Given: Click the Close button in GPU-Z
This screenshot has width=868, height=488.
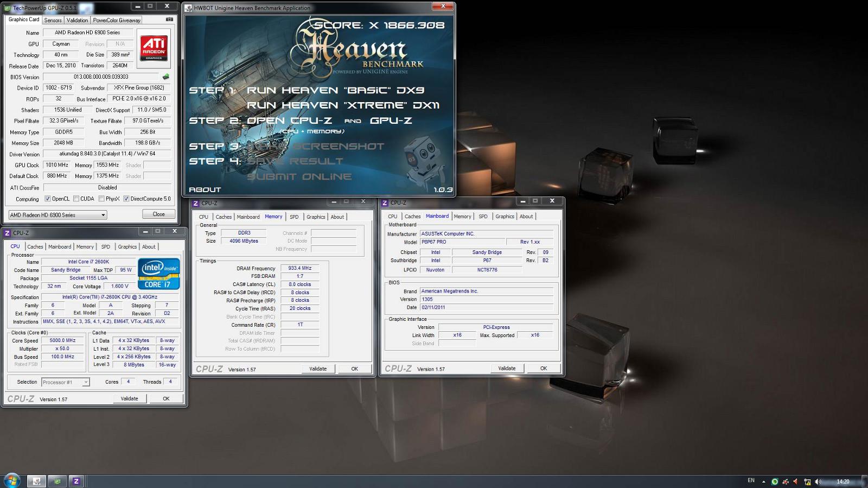Looking at the screenshot, I should [158, 214].
